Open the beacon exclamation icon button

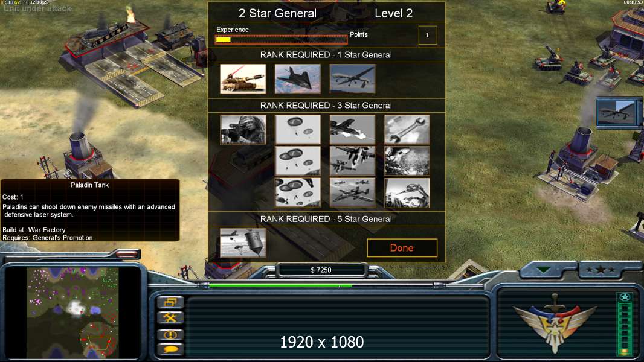coord(170,334)
